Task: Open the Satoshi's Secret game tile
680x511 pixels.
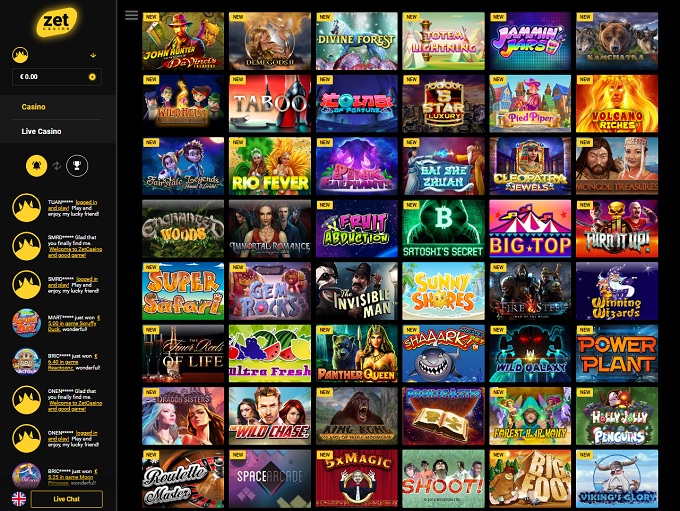Action: 443,229
